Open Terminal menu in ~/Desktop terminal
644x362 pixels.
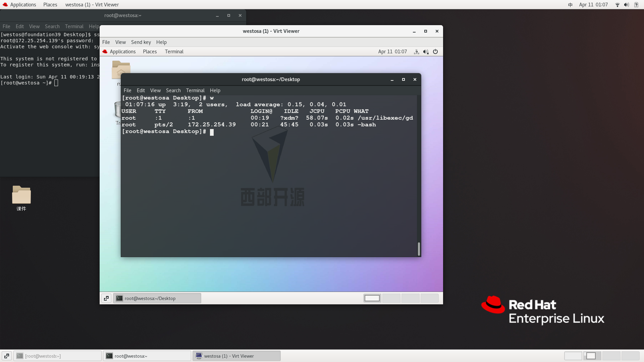195,90
